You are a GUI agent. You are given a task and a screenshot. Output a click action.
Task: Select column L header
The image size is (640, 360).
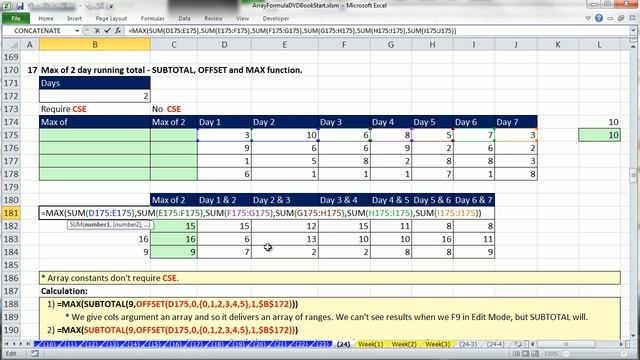tap(599, 44)
